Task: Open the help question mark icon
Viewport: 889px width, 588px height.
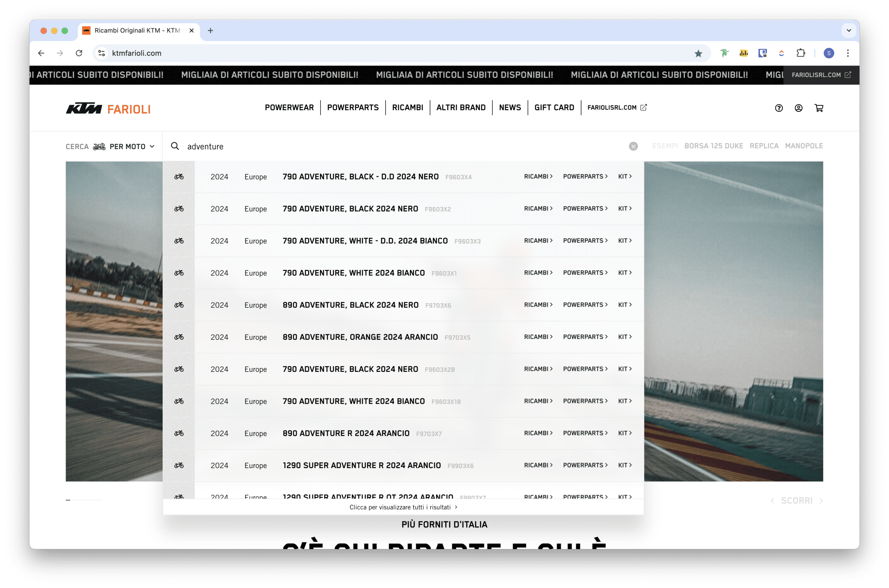Action: 779,108
